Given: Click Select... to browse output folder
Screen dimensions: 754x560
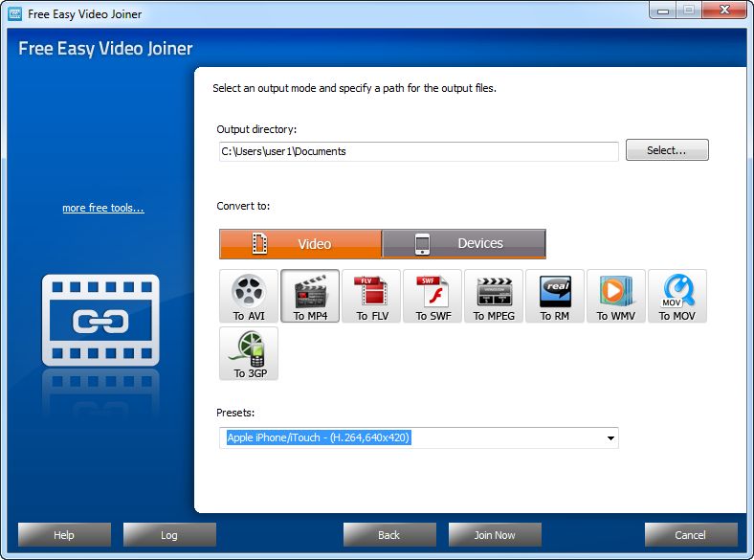Looking at the screenshot, I should (667, 150).
